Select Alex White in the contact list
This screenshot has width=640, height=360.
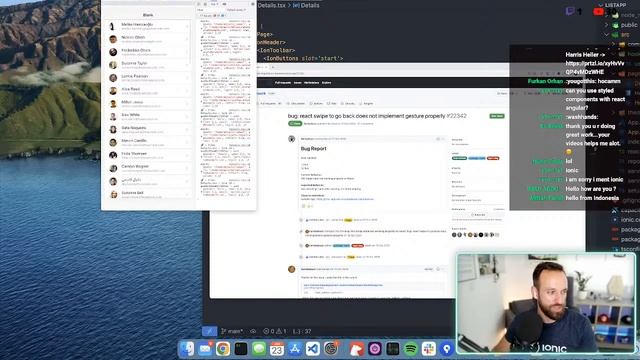tap(149, 116)
